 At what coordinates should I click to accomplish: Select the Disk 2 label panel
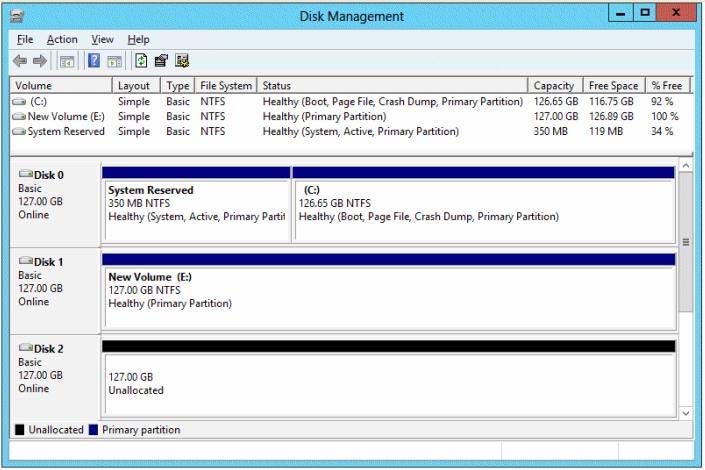55,378
